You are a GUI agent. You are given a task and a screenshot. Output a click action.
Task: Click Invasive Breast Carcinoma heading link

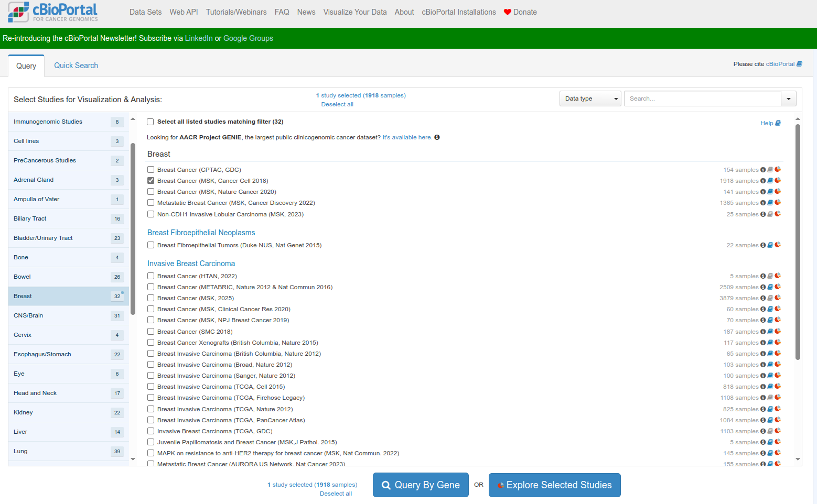[x=191, y=264]
